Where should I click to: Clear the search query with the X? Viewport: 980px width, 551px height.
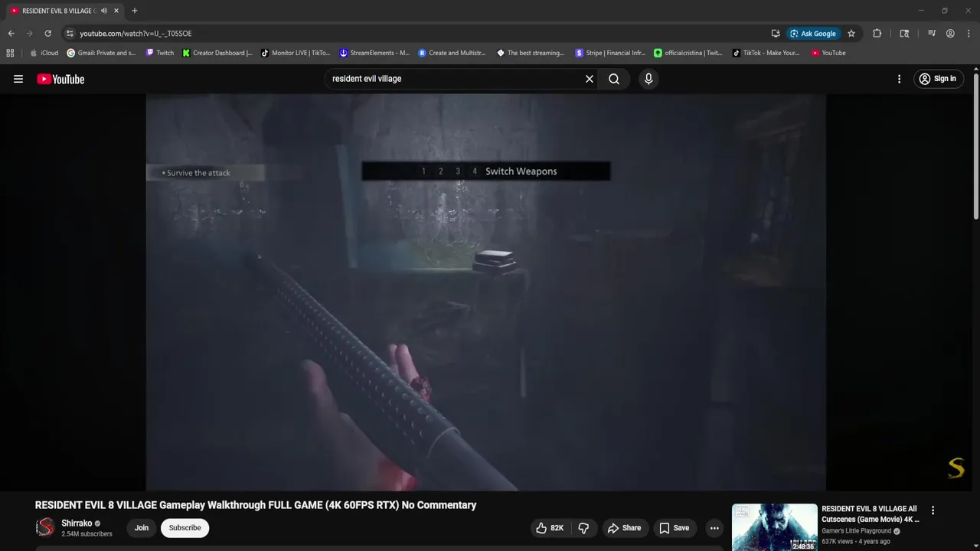[590, 79]
